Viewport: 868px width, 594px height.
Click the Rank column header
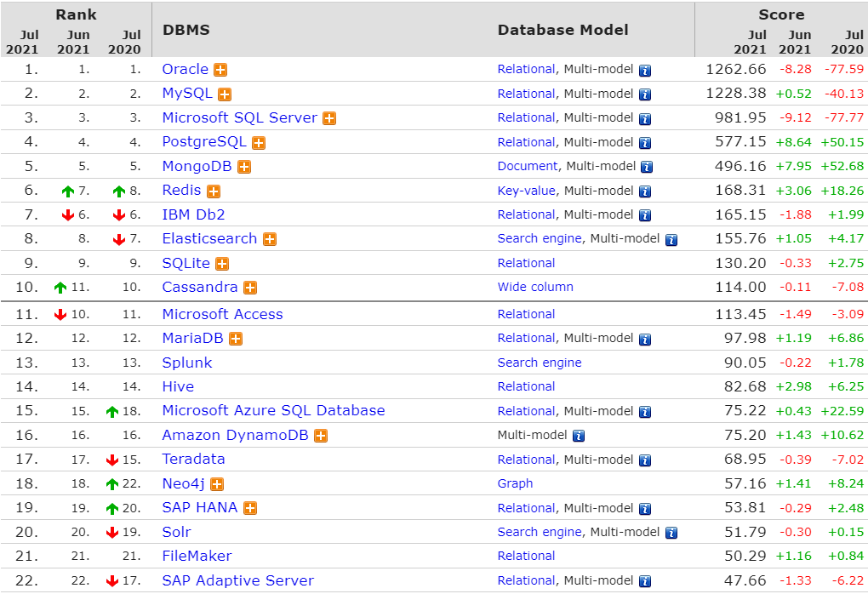click(x=76, y=14)
